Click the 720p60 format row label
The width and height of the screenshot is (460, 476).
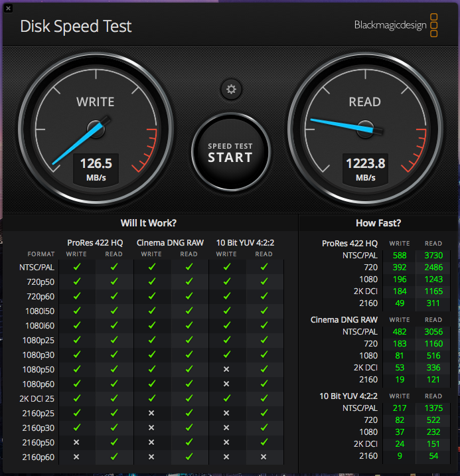point(40,297)
